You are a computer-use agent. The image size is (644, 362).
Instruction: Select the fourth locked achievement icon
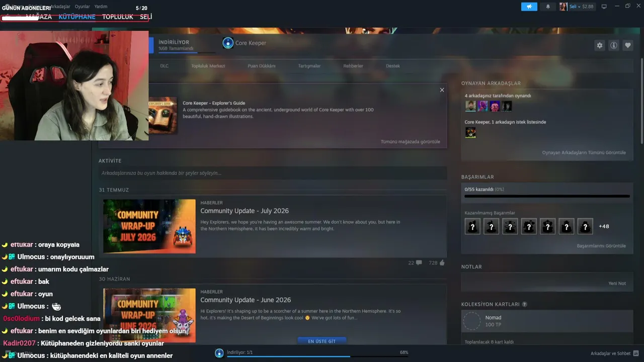click(x=529, y=226)
